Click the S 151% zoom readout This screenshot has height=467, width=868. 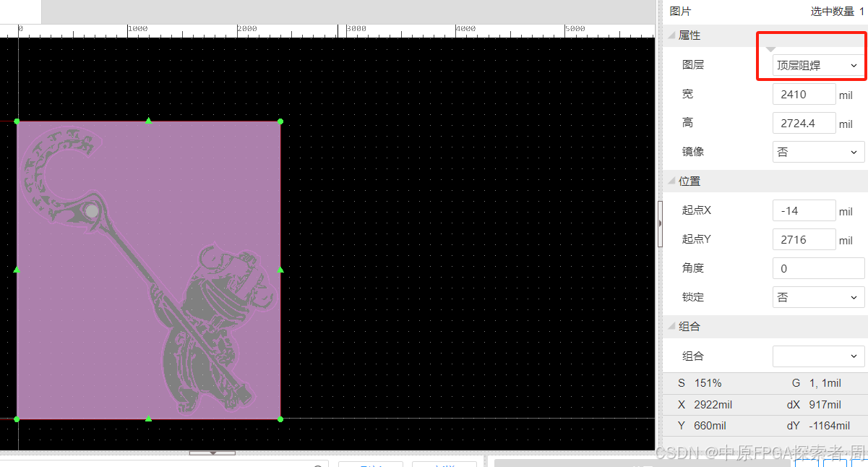(x=700, y=383)
